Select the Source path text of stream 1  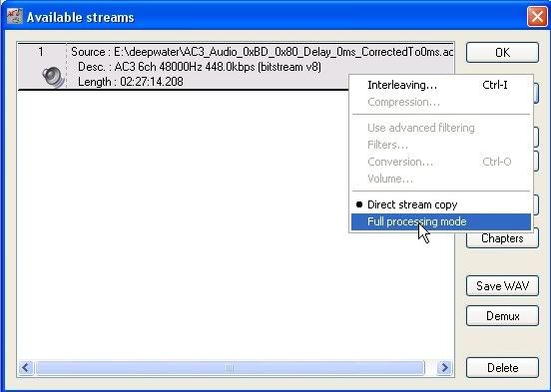(262, 52)
